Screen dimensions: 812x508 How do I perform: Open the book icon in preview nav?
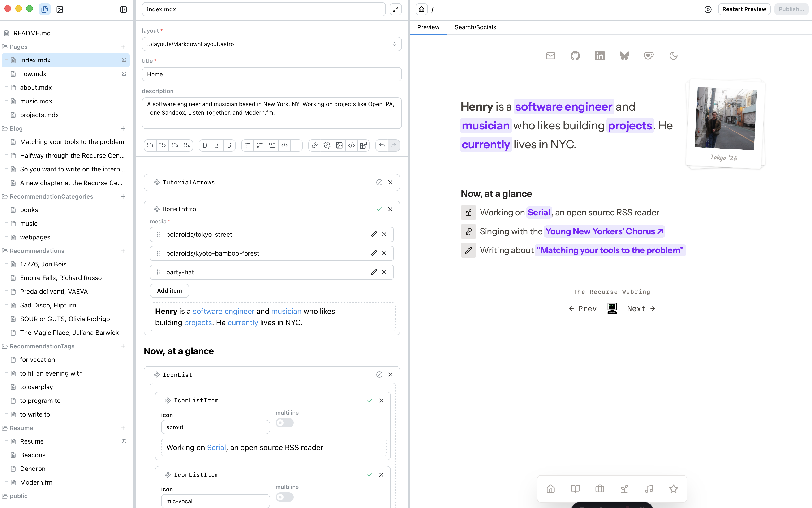click(575, 489)
